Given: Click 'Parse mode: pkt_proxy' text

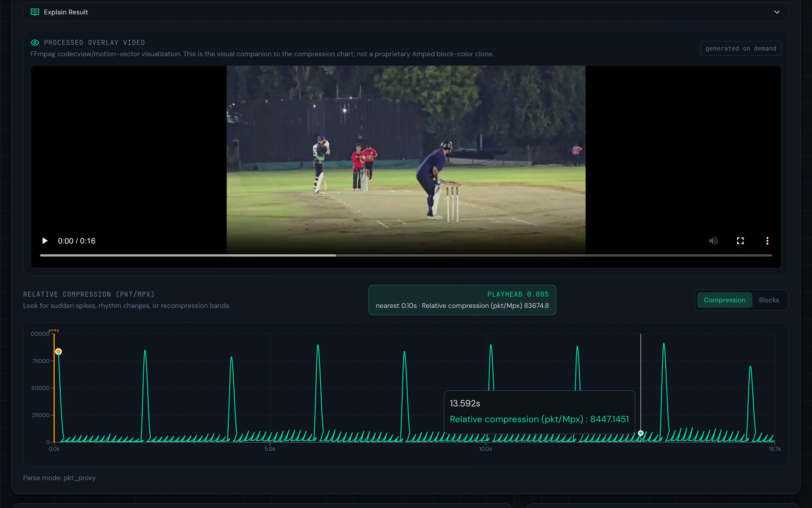Looking at the screenshot, I should pos(59,478).
